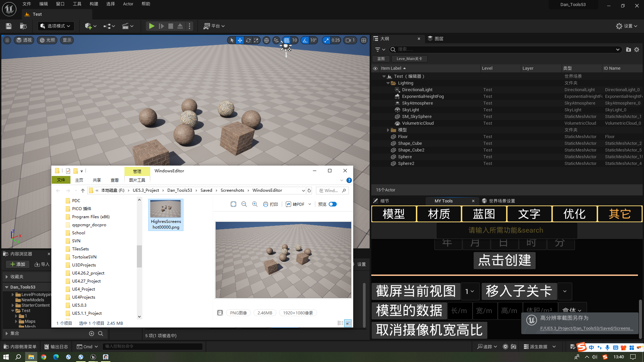Refresh the Explorer address bar
Image resolution: width=644 pixels, height=362 pixels.
[309, 191]
